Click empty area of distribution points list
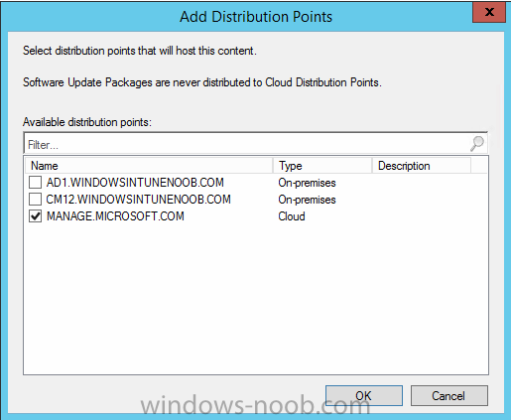Viewport: 511px width, 420px height. 256,298
